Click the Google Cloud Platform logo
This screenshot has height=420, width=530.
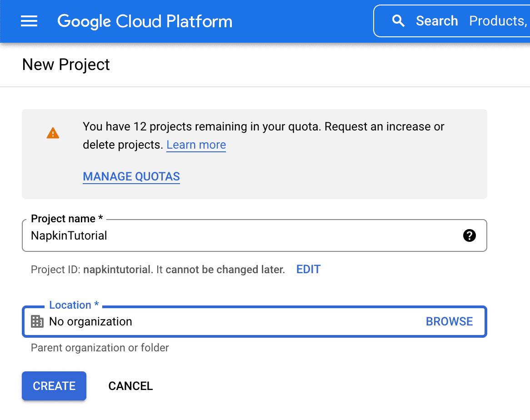145,21
